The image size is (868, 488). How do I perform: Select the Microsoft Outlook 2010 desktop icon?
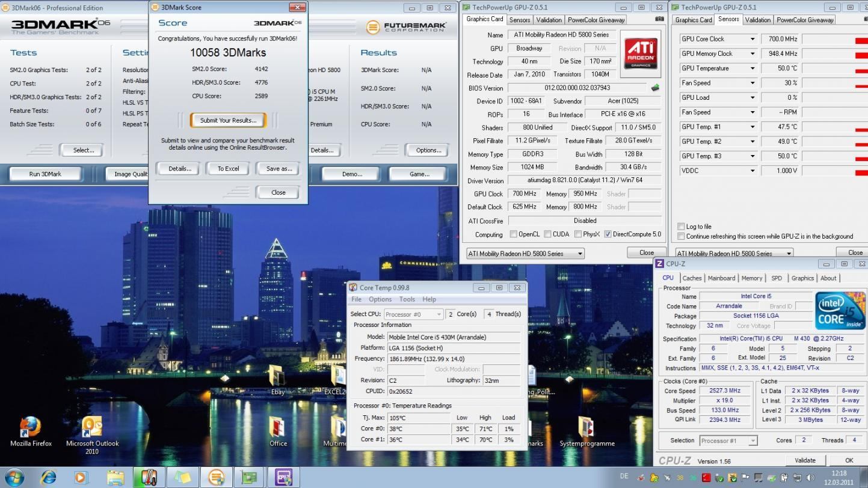(x=92, y=435)
